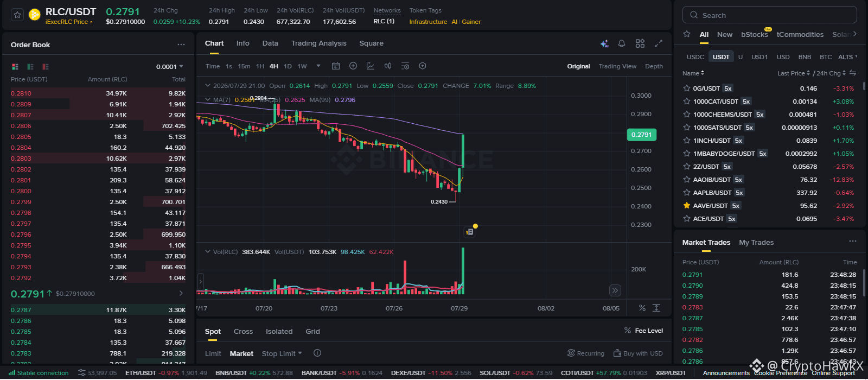
Task: Show only buy orders in order book
Action: click(x=30, y=67)
